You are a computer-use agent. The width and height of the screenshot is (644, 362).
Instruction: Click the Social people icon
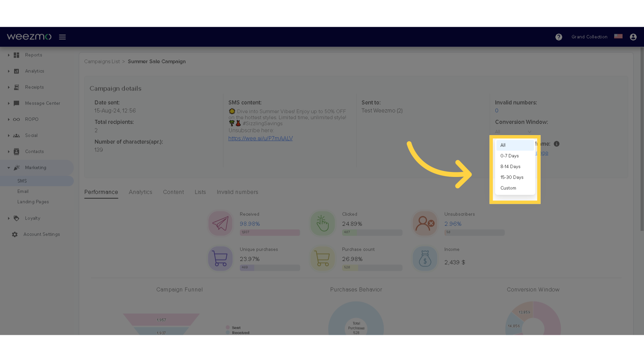coord(16,135)
